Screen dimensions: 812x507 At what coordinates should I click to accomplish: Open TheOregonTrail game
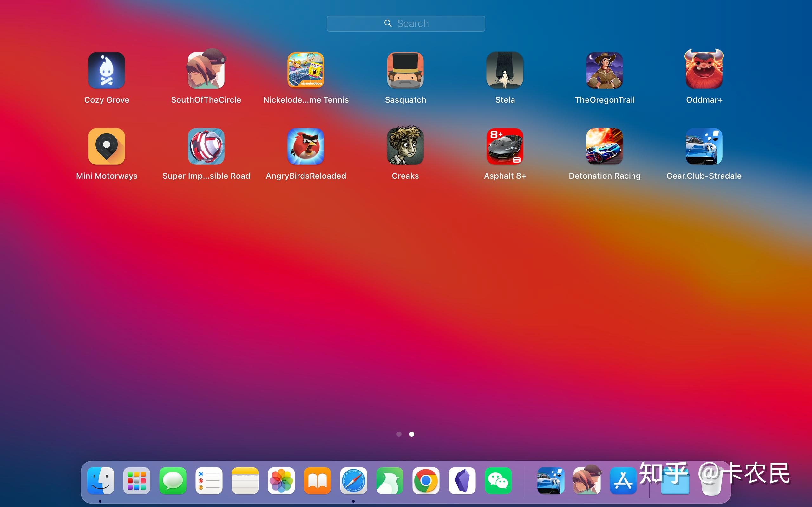tap(605, 70)
